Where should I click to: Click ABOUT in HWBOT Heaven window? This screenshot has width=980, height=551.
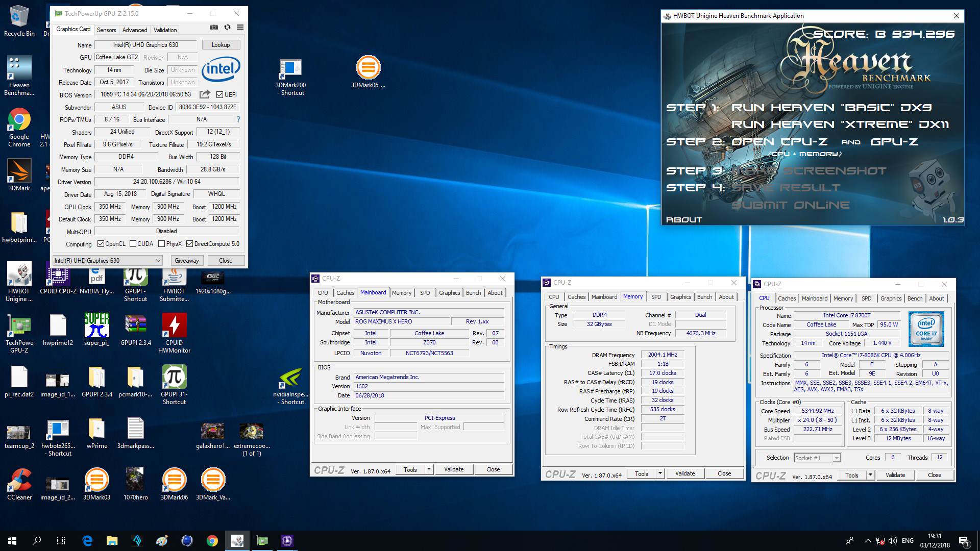(684, 220)
